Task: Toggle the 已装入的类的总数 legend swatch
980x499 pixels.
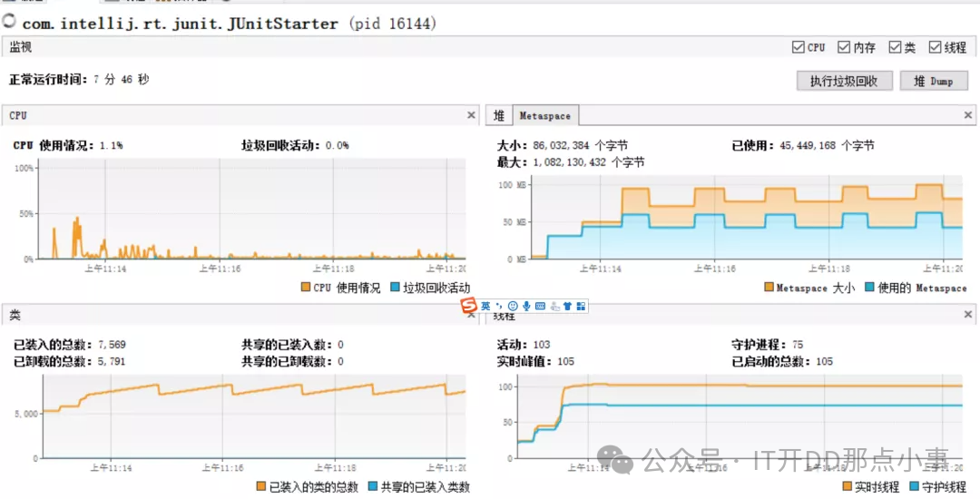Action: click(261, 487)
